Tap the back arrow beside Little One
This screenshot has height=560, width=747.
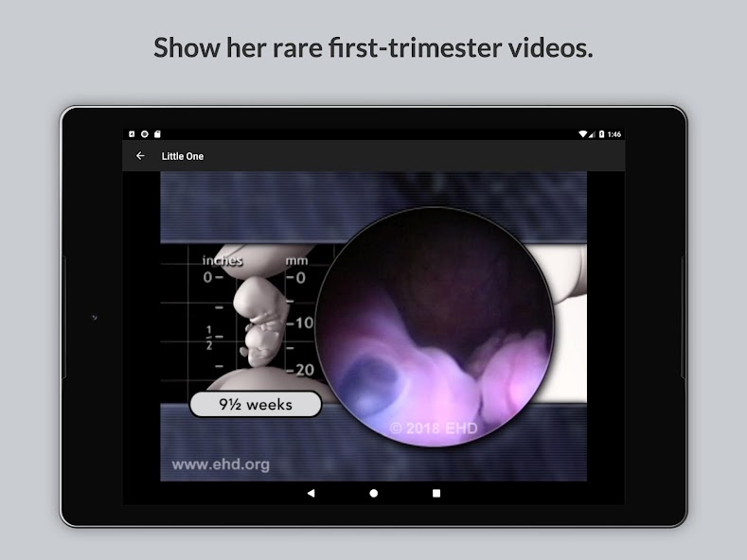pos(140,156)
